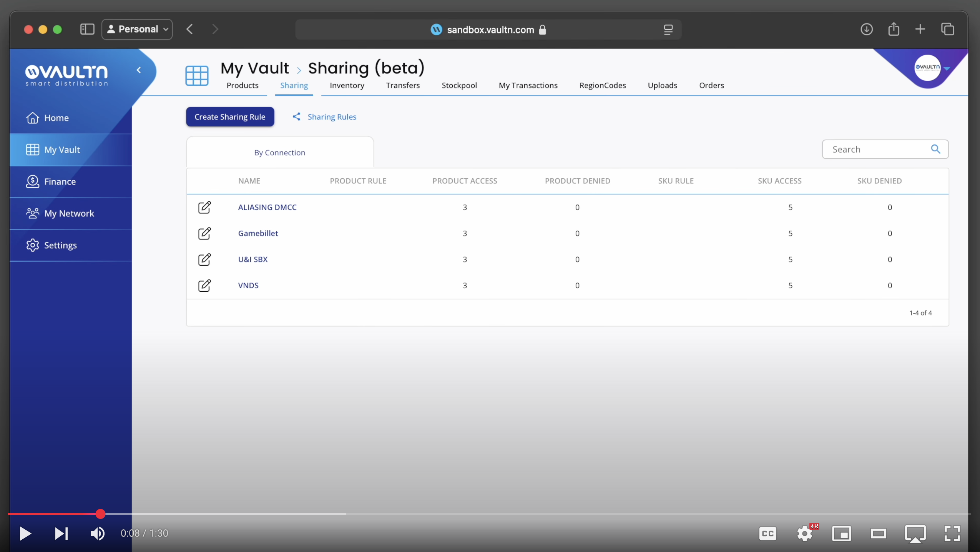This screenshot has height=552, width=980.
Task: Edit the VNDS sharing row
Action: click(x=204, y=286)
